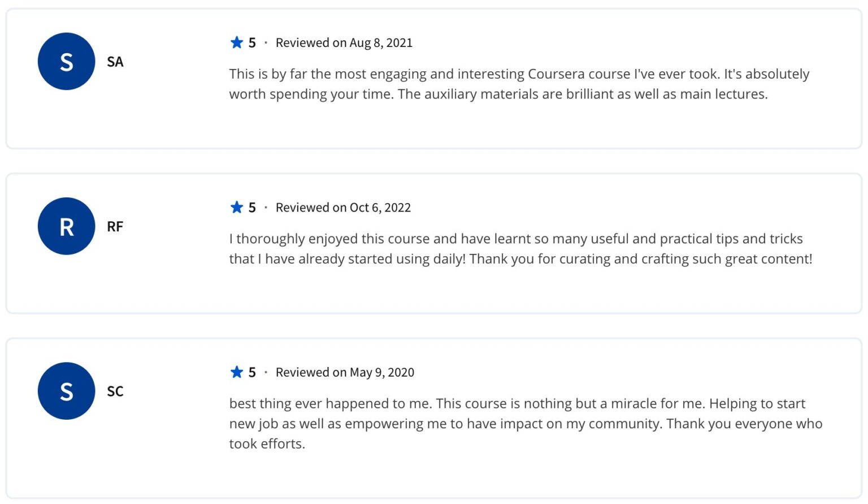868x504 pixels.
Task: Click the text 'took efforts.' in SC's review
Action: click(267, 443)
